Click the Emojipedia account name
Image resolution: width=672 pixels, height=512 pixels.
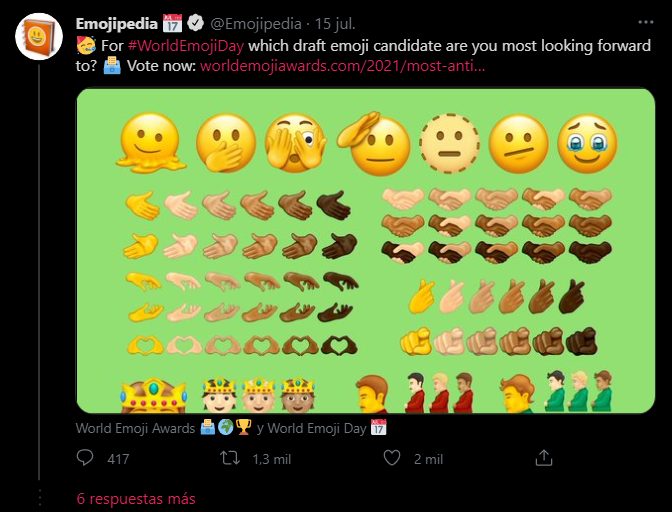(x=116, y=22)
